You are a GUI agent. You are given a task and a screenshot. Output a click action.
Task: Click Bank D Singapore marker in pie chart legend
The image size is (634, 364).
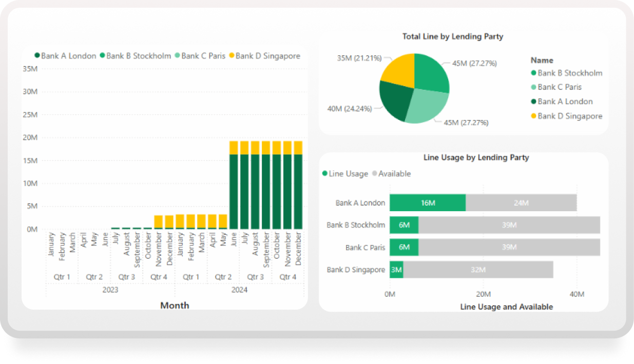(533, 116)
